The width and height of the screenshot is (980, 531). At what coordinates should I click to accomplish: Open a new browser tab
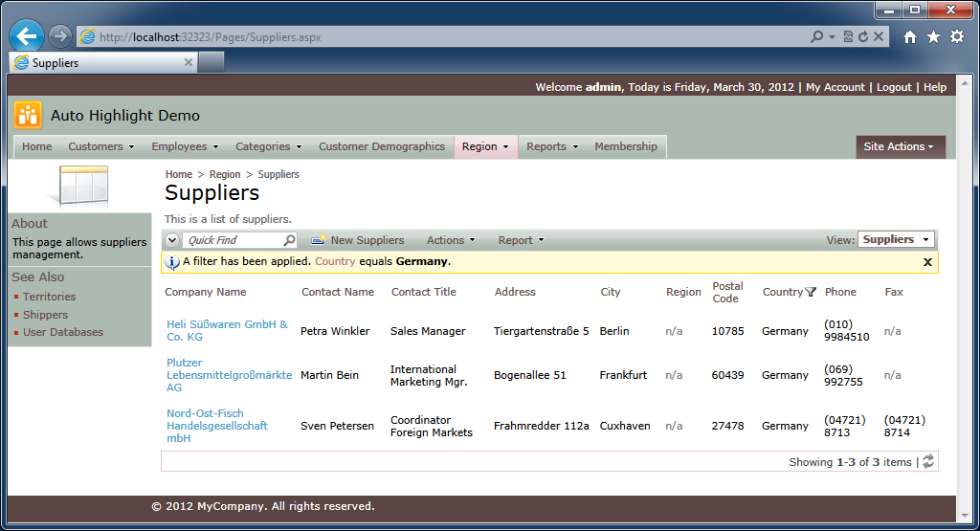pos(212,62)
